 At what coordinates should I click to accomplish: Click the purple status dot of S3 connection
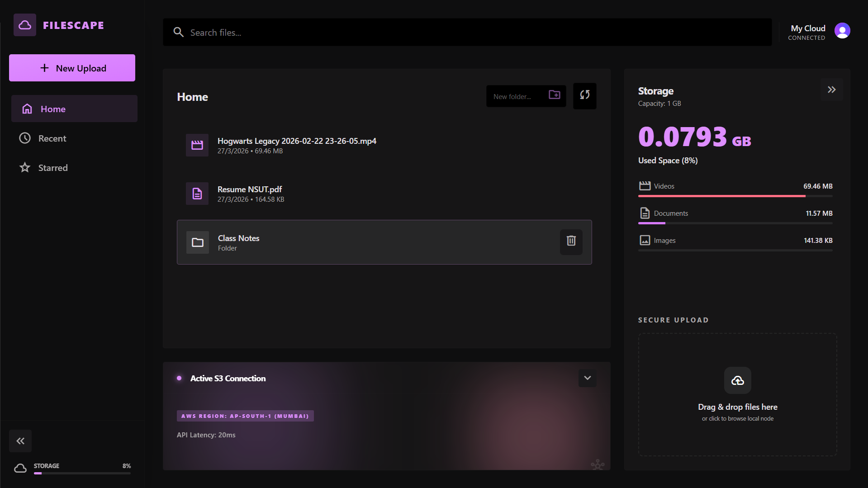179,378
